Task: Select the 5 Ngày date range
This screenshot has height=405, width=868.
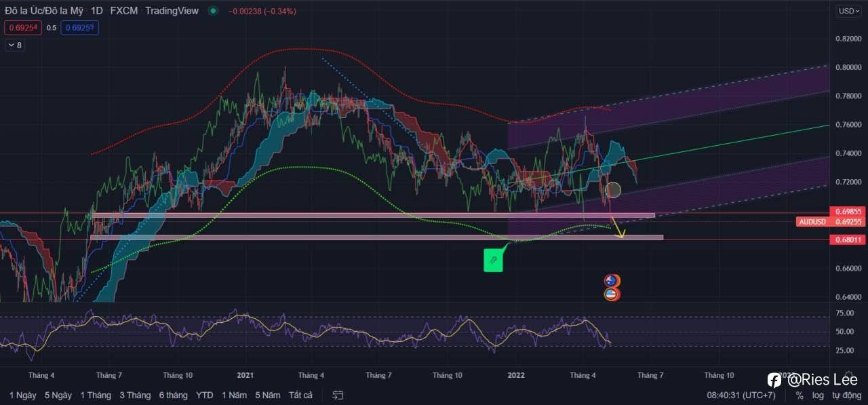Action: click(58, 395)
